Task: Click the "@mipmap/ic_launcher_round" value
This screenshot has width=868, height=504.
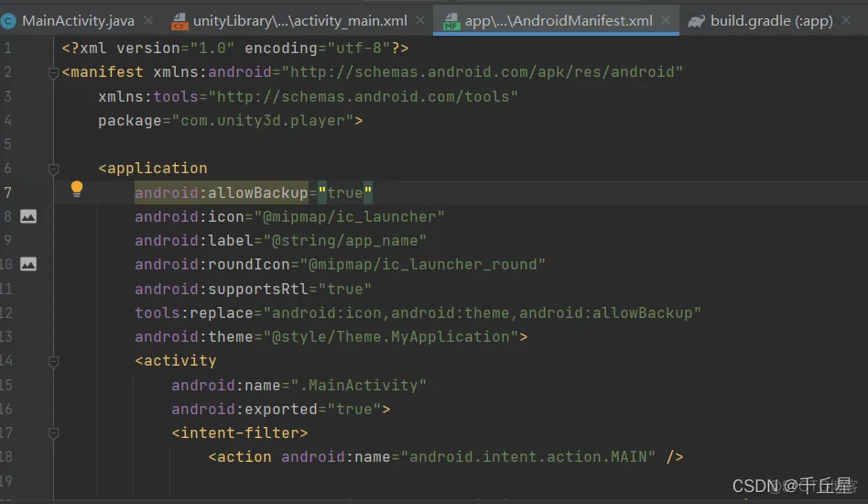Action: click(423, 264)
